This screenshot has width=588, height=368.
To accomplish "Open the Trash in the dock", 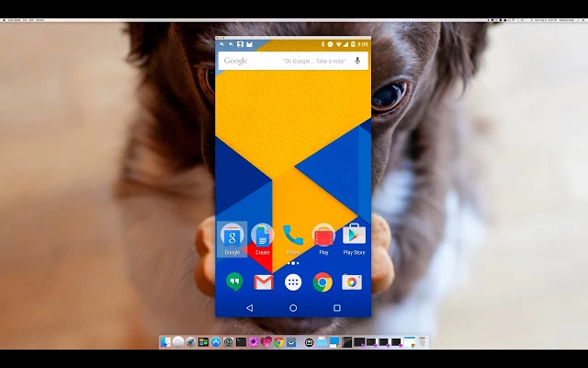I will [x=423, y=342].
